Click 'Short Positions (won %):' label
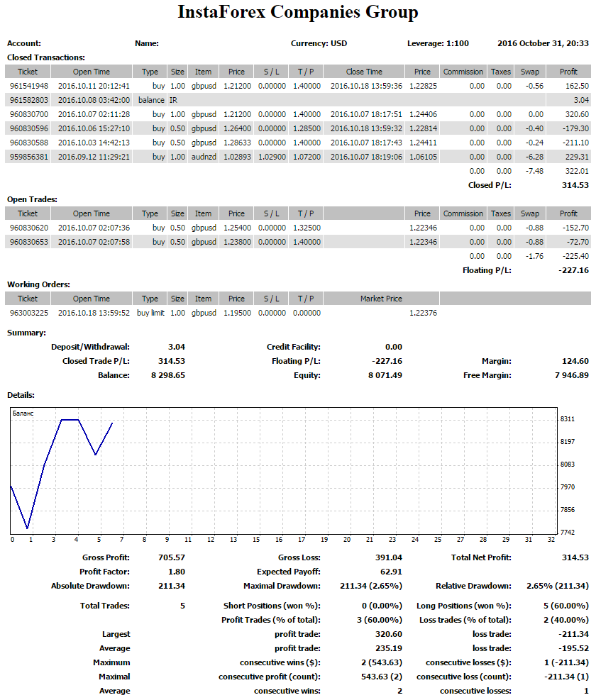 [272, 606]
